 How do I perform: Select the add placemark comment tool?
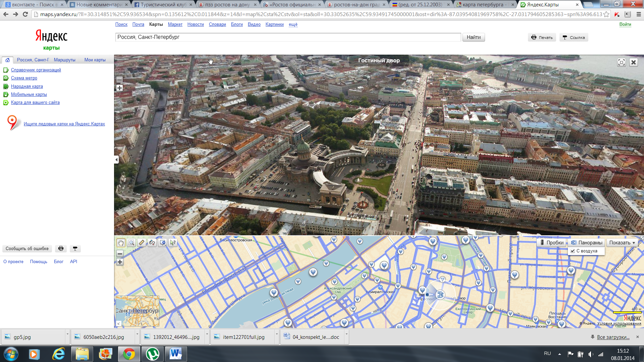[x=163, y=243]
